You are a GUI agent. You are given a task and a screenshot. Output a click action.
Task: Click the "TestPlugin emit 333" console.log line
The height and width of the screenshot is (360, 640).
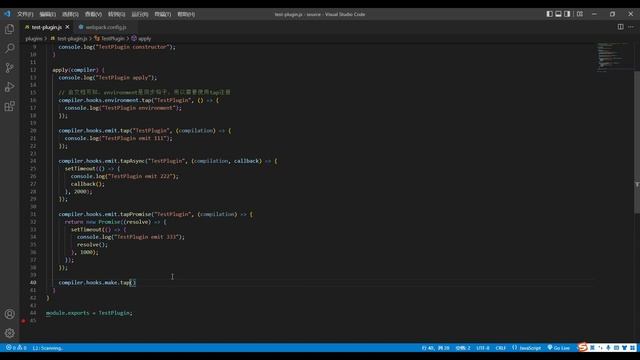click(131, 237)
